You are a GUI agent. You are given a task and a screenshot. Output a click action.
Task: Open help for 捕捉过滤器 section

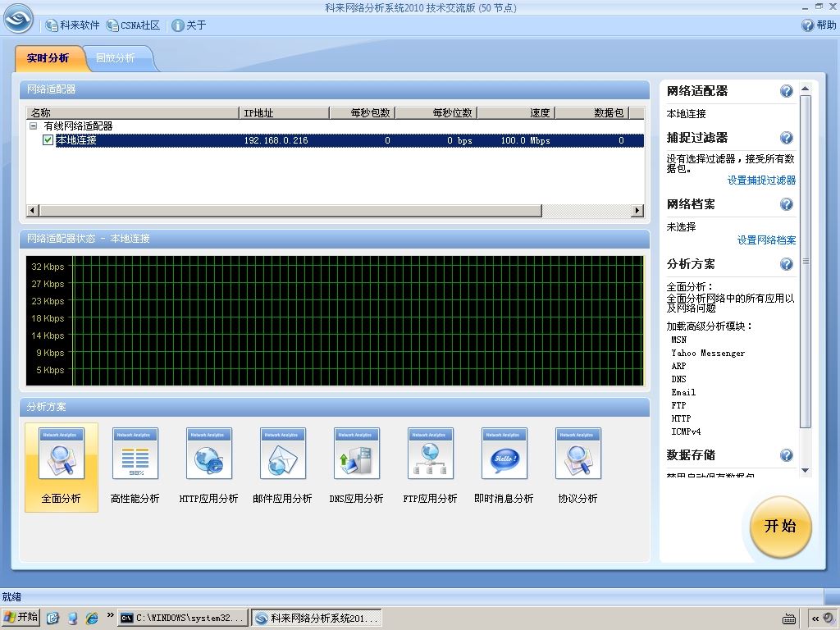[x=786, y=138]
